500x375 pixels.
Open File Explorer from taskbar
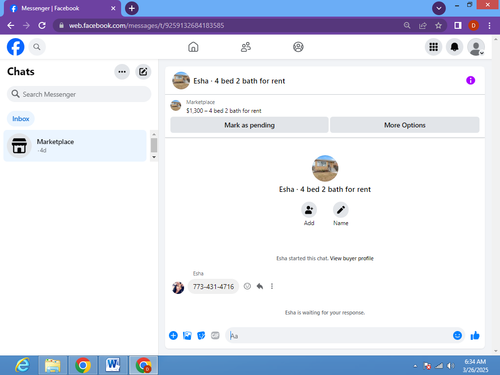[x=53, y=365]
